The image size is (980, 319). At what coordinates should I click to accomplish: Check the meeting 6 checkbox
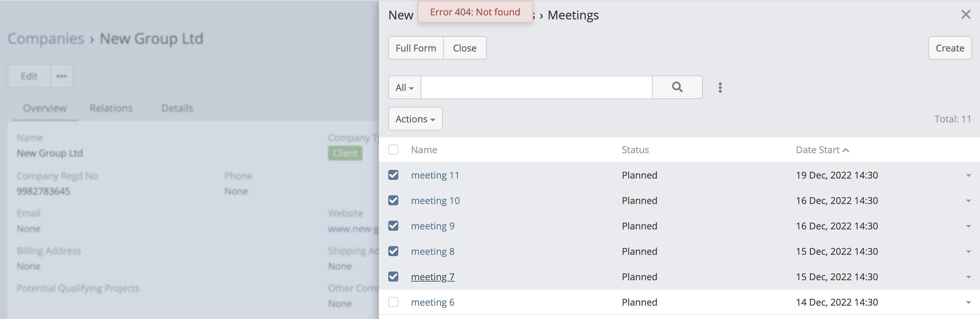(393, 302)
